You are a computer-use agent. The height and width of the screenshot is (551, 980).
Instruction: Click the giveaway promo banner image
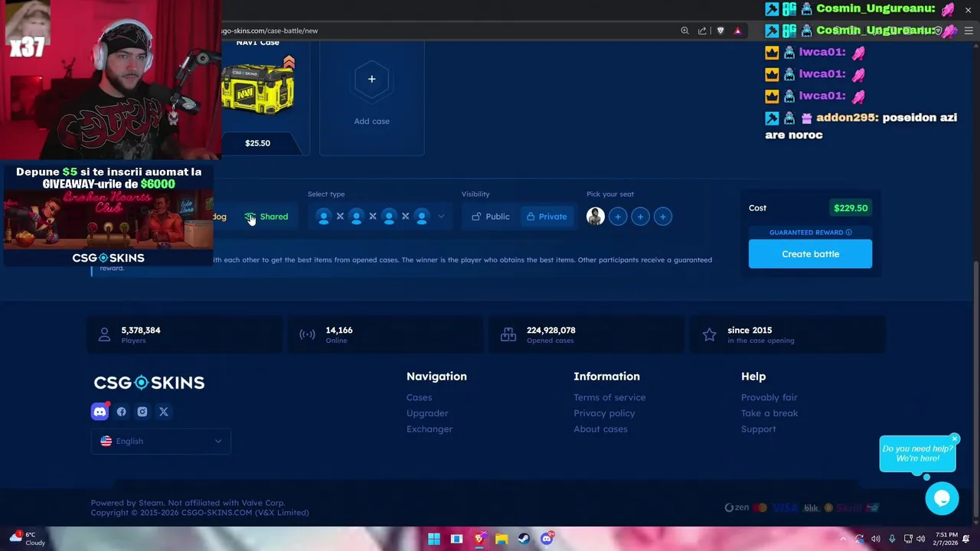click(x=109, y=214)
